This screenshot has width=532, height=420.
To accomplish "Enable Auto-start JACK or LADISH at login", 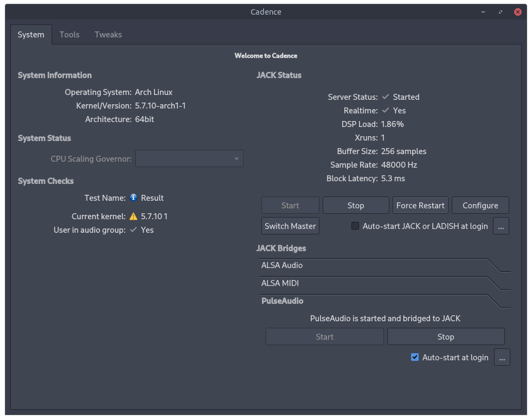I will coord(356,226).
